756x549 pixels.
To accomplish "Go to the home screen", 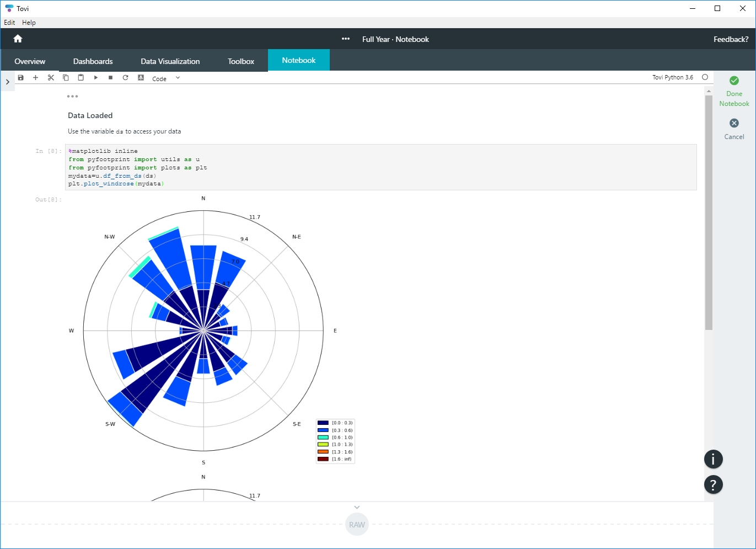I will click(18, 39).
